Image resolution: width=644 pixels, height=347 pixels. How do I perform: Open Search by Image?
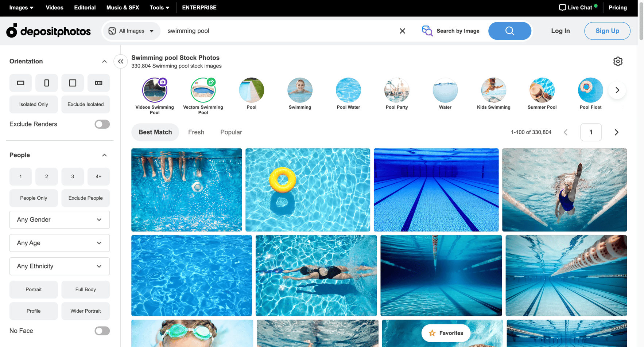point(451,31)
